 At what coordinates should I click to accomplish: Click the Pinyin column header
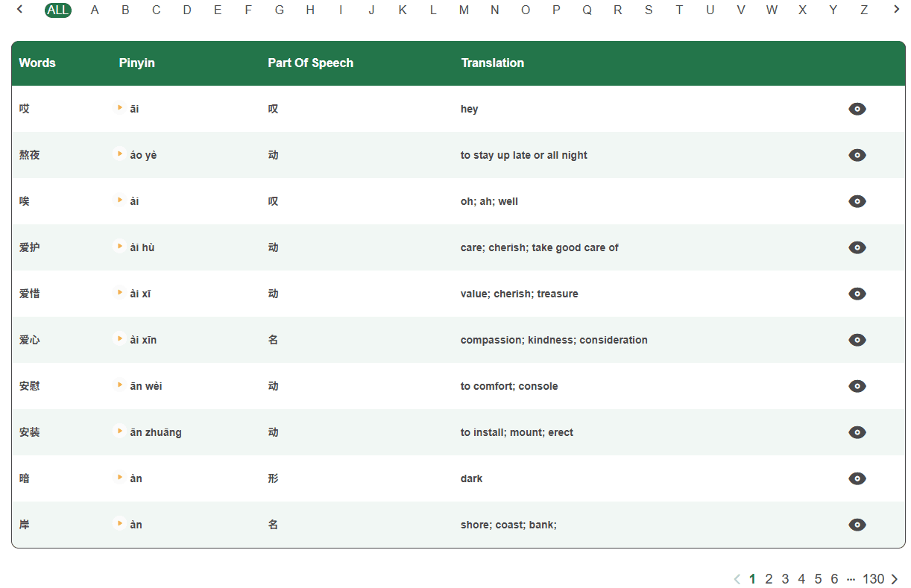tap(137, 63)
